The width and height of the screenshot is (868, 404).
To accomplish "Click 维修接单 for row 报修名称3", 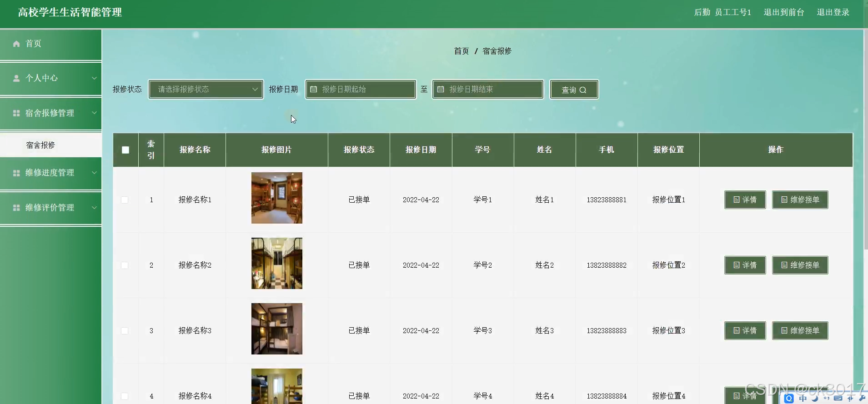I will click(x=800, y=331).
